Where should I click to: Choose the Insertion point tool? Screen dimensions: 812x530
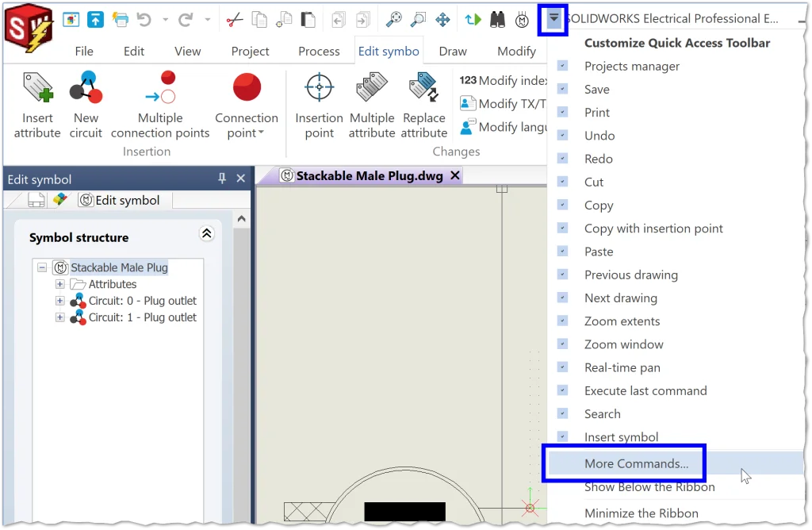(319, 105)
